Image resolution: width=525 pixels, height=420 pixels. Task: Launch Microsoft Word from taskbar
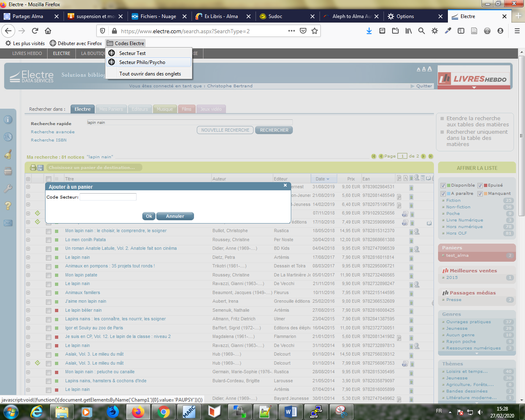tap(290, 411)
